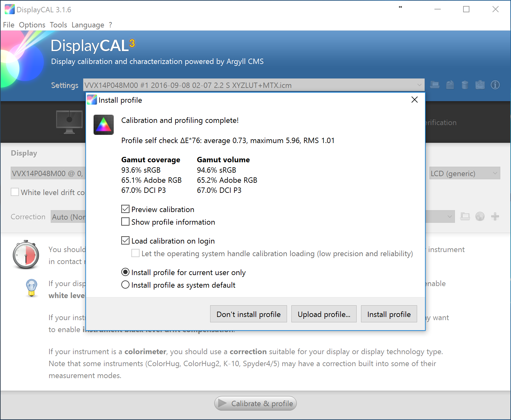Image resolution: width=511 pixels, height=420 pixels.
Task: Click the Calibrate & profile button
Action: 256,403
